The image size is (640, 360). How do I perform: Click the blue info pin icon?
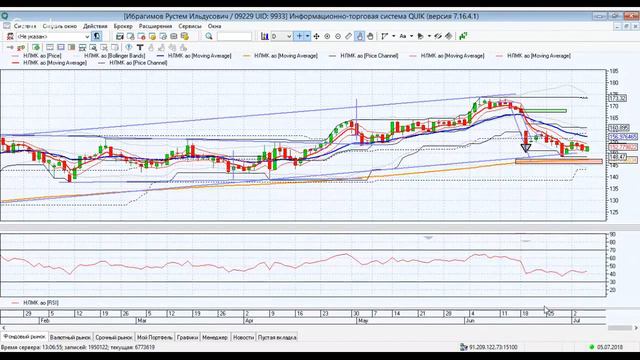pos(129,47)
